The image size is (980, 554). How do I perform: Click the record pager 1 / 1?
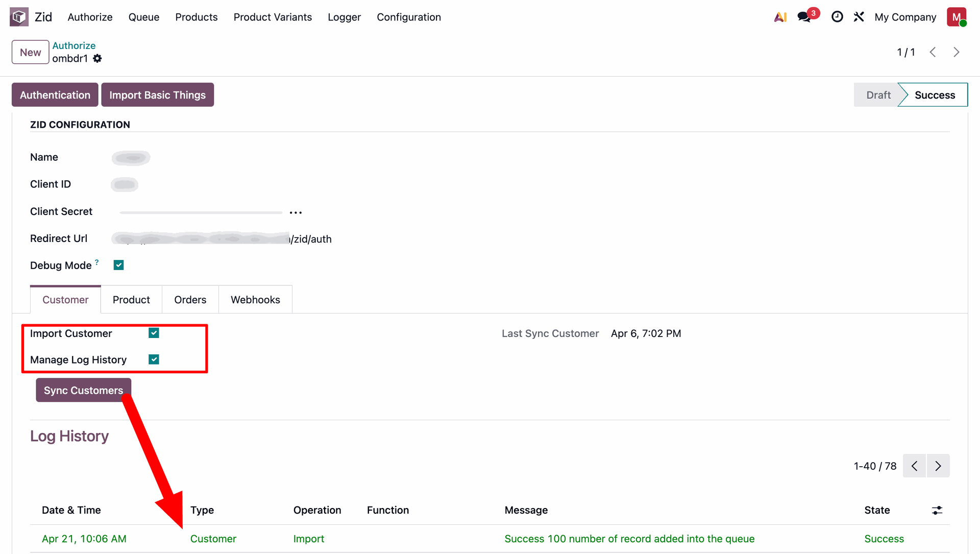(x=905, y=52)
